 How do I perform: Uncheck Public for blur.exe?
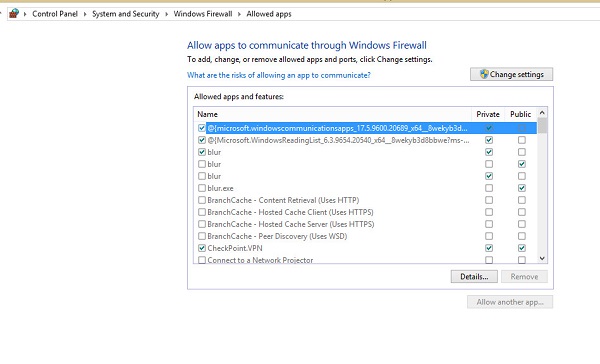point(522,188)
